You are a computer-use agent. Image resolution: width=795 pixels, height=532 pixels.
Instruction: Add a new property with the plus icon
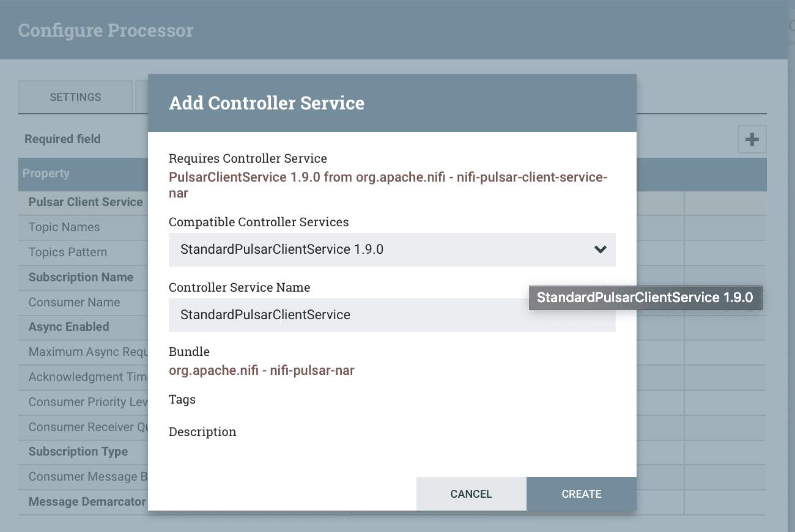point(752,139)
